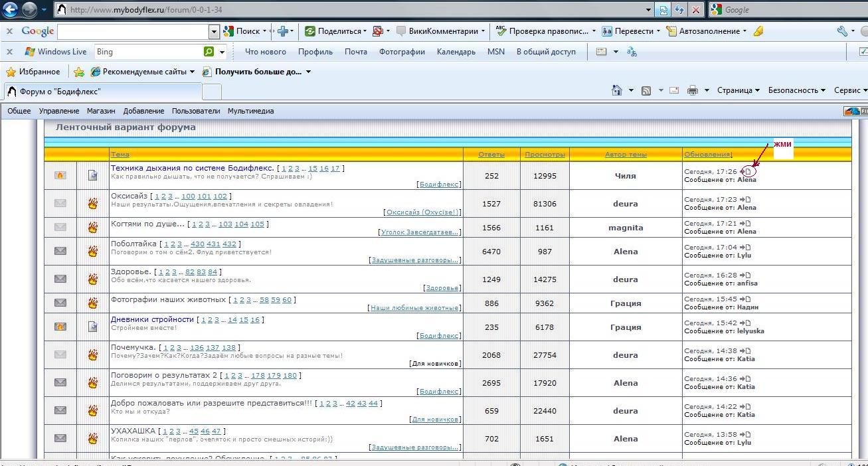Click the Print icon in command bar

tap(692, 90)
